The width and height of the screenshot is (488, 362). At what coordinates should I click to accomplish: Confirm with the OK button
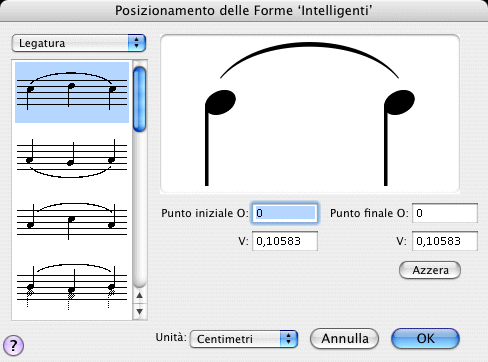[425, 339]
